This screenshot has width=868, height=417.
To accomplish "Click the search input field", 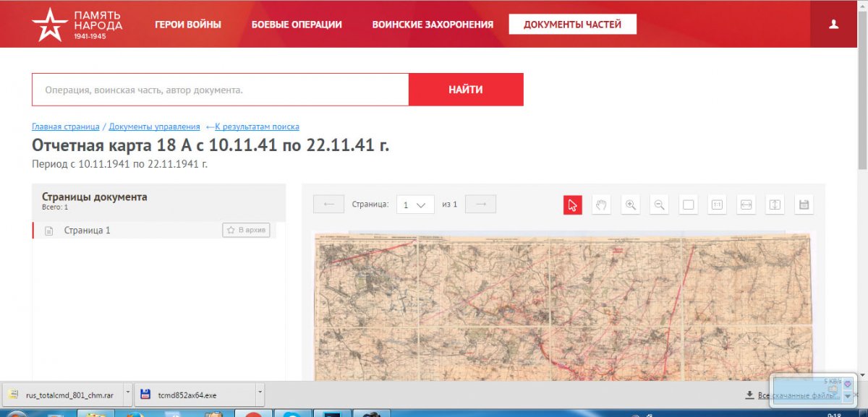I will coord(220,90).
